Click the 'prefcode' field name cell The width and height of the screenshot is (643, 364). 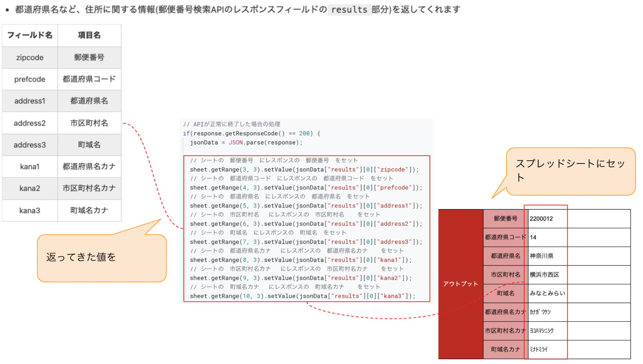point(30,79)
